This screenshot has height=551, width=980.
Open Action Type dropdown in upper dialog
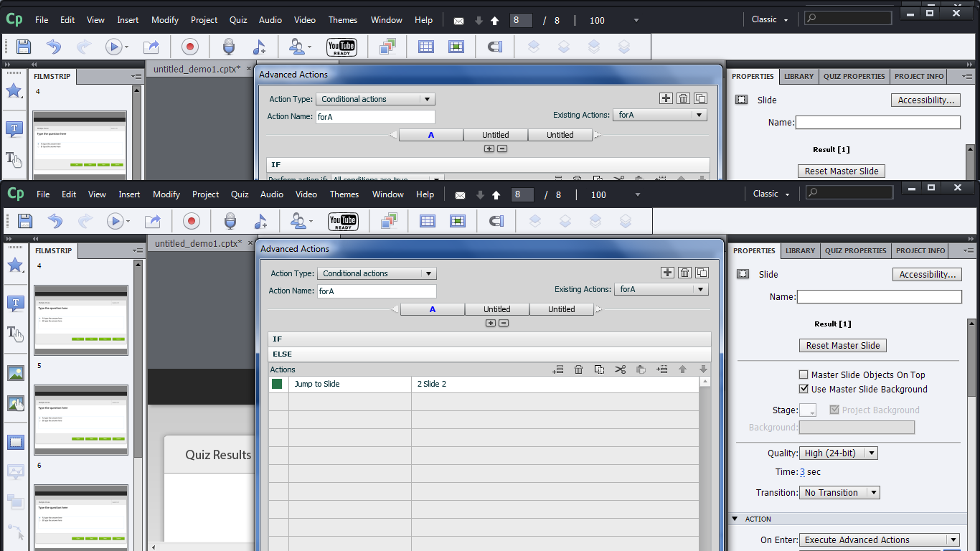[x=375, y=99]
